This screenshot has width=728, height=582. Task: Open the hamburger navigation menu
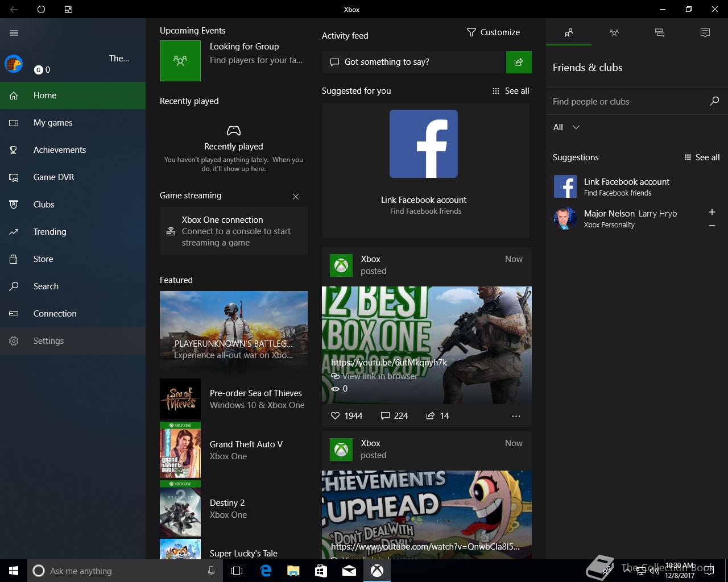14,33
